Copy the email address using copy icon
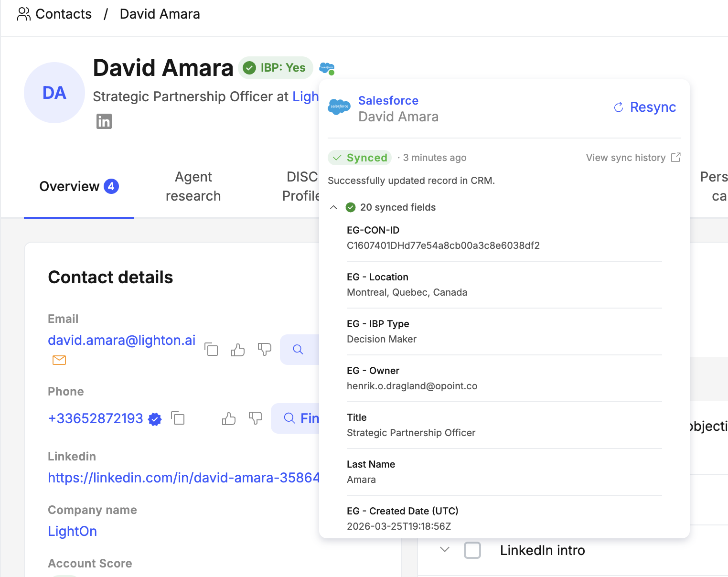Viewport: 728px width, 577px height. coord(211,350)
